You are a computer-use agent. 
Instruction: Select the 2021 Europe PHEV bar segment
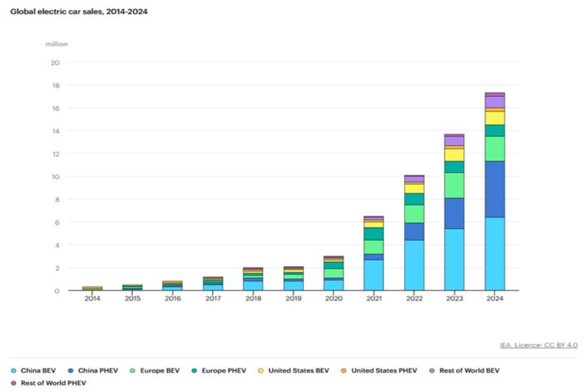[374, 234]
